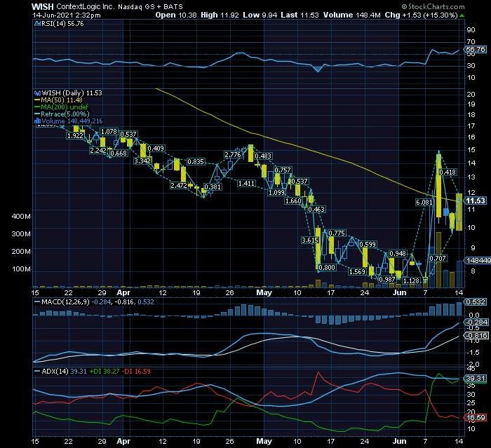The image size is (491, 448).
Task: Click the 56.76 RSI value tag on right axis
Action: (476, 50)
